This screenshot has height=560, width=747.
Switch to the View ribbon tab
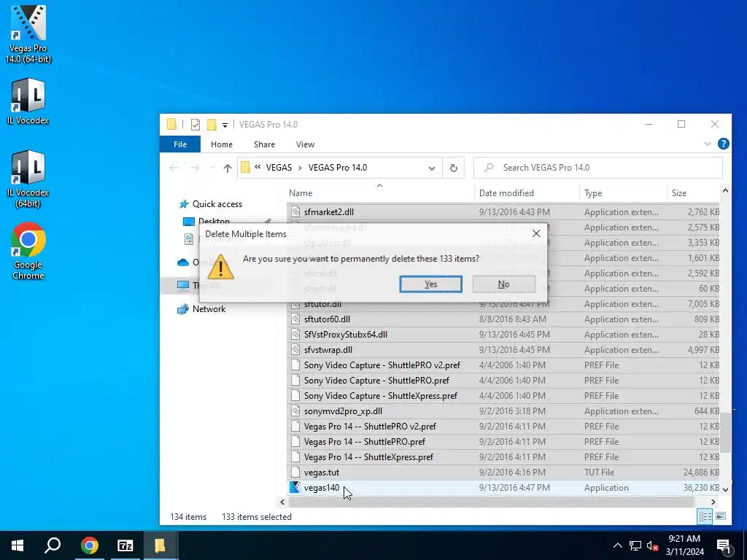point(305,144)
